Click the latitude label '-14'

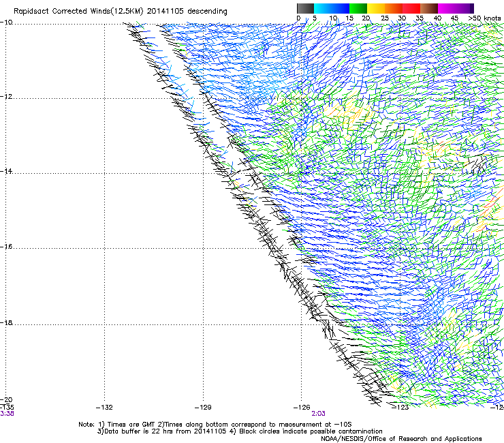pos(6,171)
